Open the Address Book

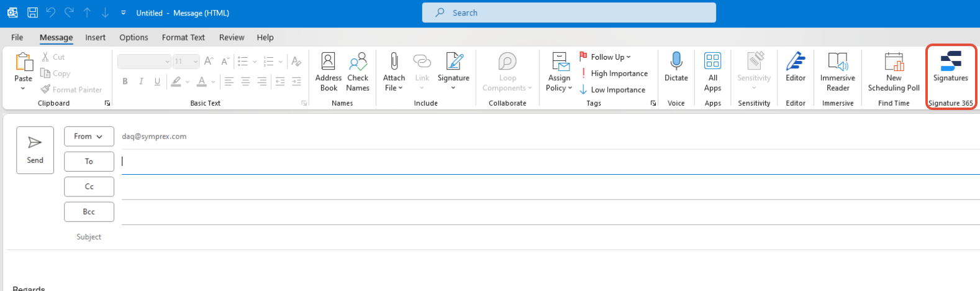coord(329,72)
